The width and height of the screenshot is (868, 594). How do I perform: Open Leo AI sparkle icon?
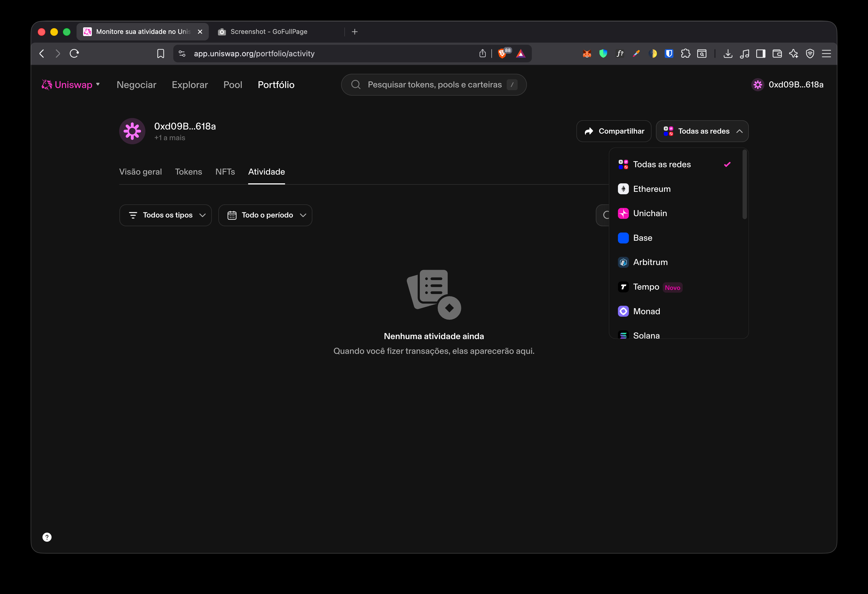pos(794,54)
